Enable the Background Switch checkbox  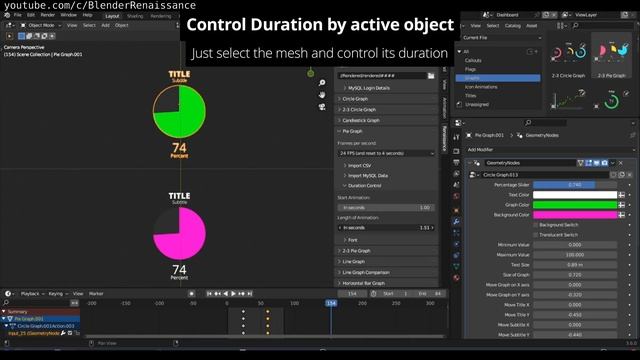(x=536, y=225)
